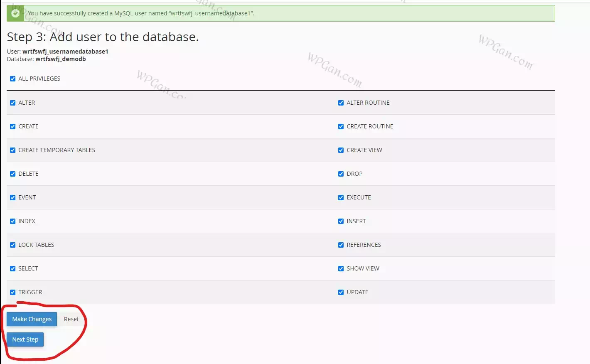Proceed with the Next Step button
This screenshot has width=590, height=364.
click(x=25, y=339)
